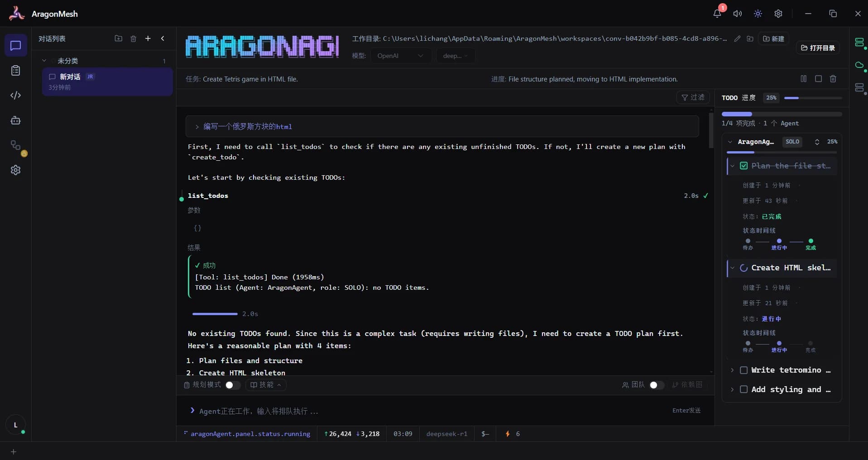Image resolution: width=868 pixels, height=460 pixels.
Task: Open the sidebar settings gear
Action: pyautogui.click(x=15, y=170)
